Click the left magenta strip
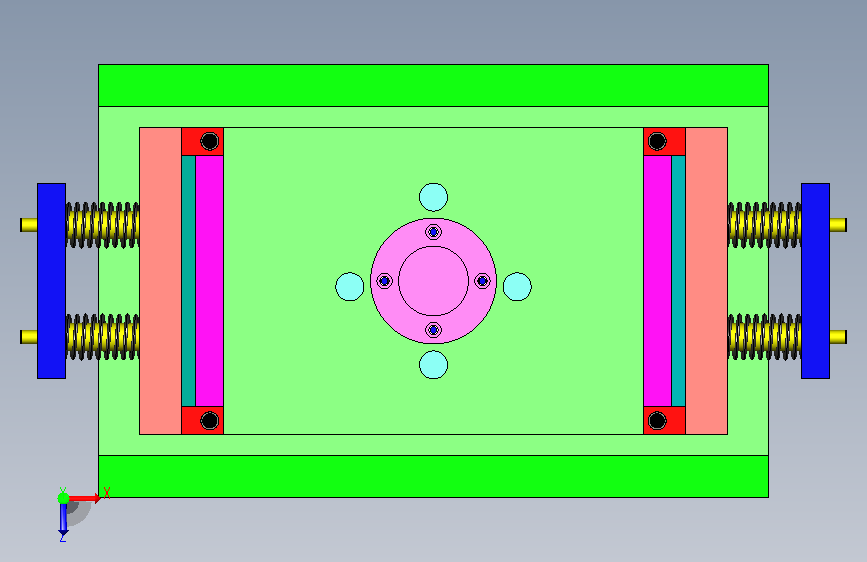 click(210, 281)
